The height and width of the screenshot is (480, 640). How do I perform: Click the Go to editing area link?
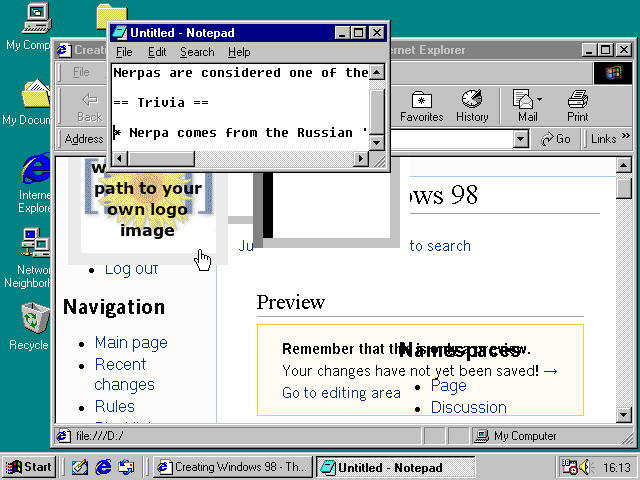tap(340, 393)
